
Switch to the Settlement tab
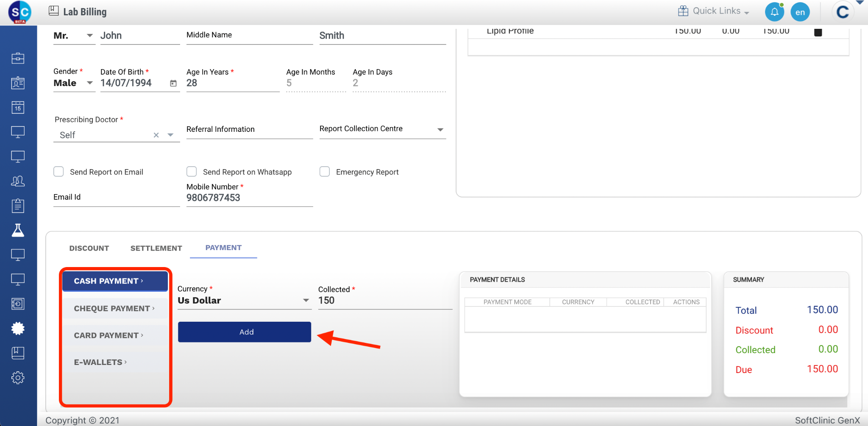point(156,248)
